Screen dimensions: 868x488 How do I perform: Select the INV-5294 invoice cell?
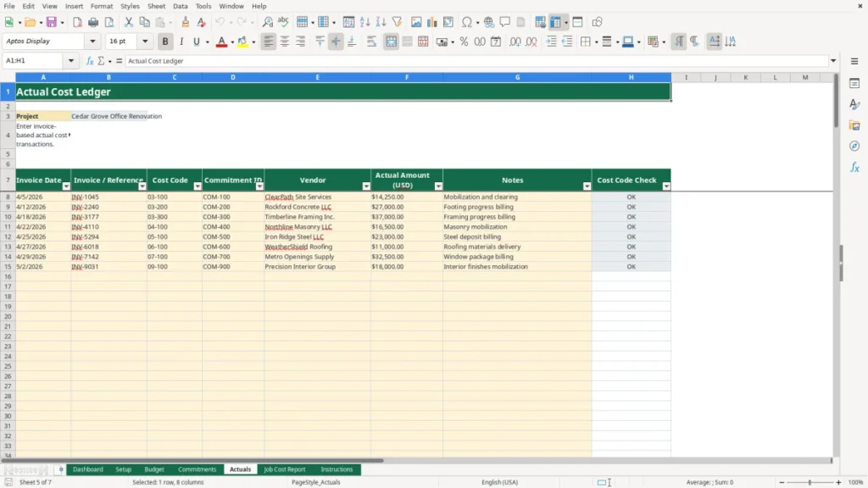pos(108,237)
